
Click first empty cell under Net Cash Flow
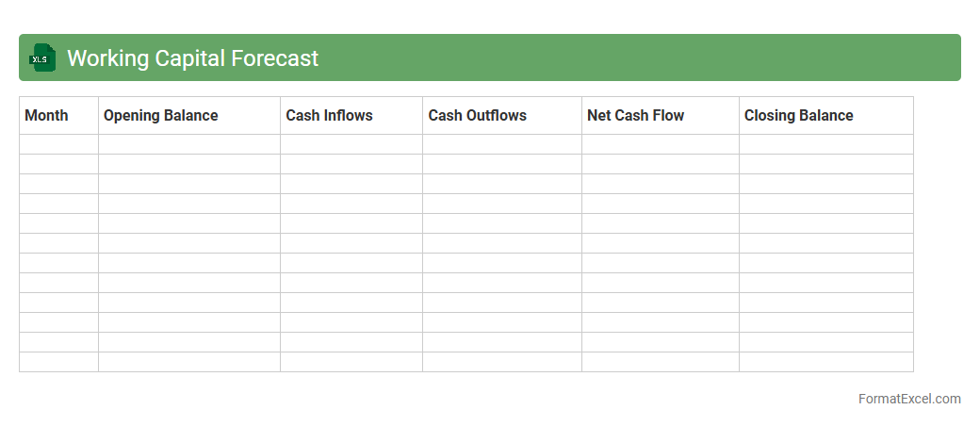pyautogui.click(x=660, y=144)
